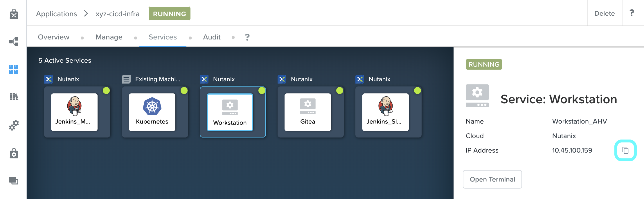Click the top-right help question mark
This screenshot has height=199, width=644.
(632, 13)
